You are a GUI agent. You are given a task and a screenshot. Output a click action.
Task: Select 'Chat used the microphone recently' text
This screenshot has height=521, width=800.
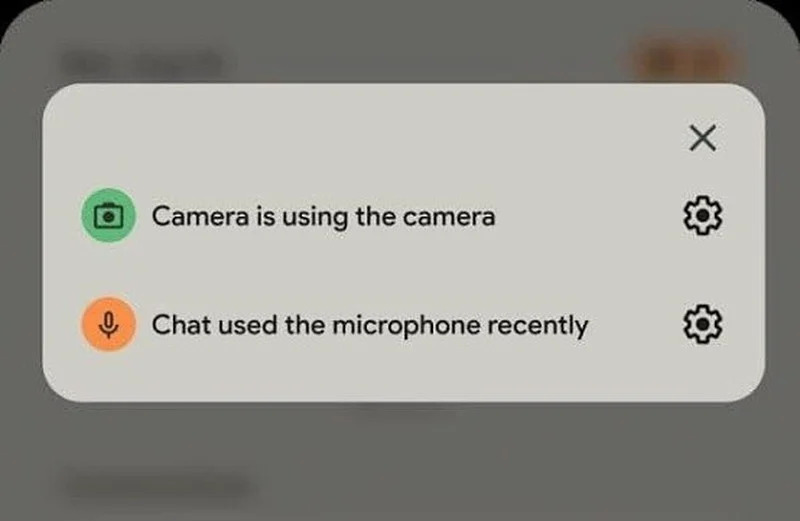(x=370, y=325)
